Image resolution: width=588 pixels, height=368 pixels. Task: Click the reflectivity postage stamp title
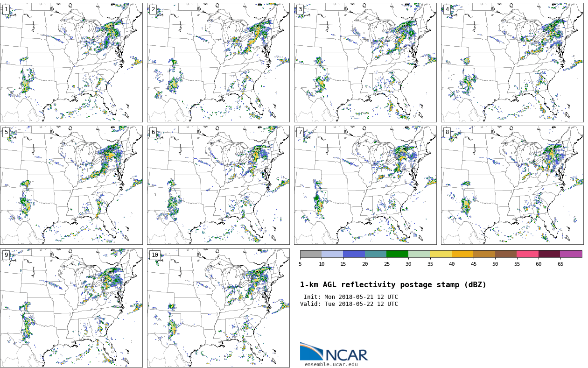coord(393,285)
